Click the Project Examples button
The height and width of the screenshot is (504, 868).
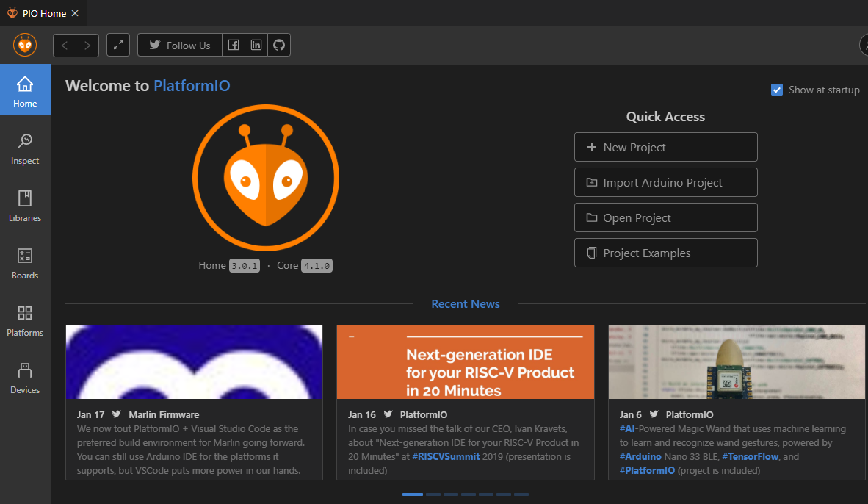tap(665, 253)
